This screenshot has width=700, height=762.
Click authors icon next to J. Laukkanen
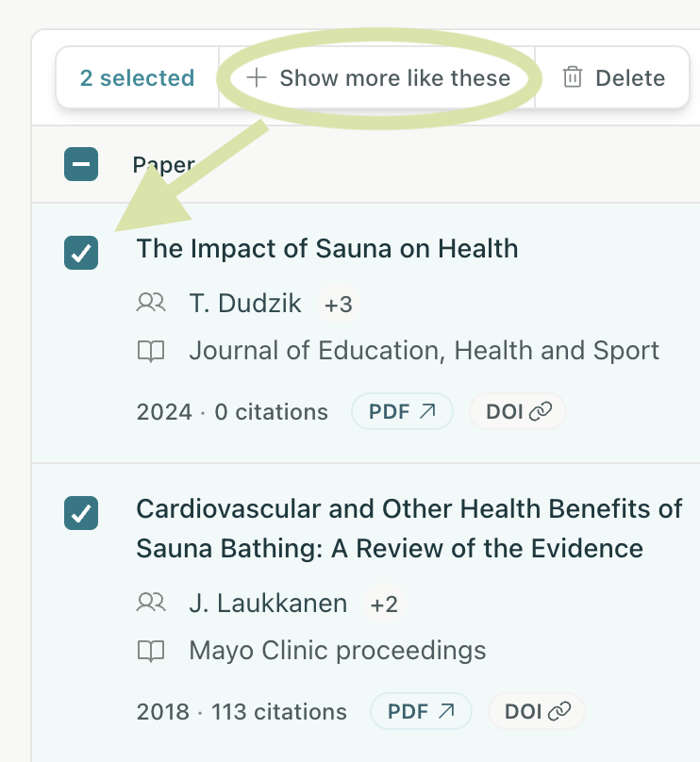(151, 603)
